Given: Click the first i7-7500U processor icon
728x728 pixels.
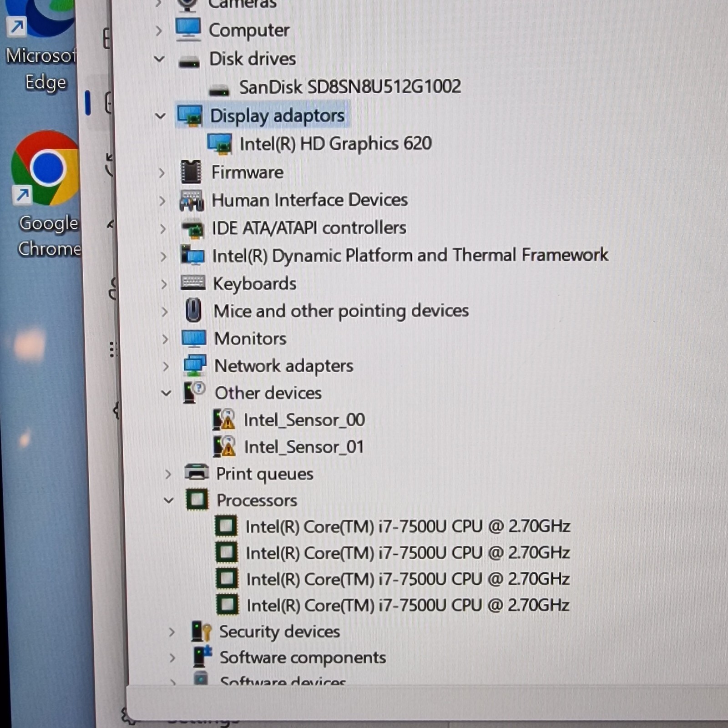Looking at the screenshot, I should (226, 526).
